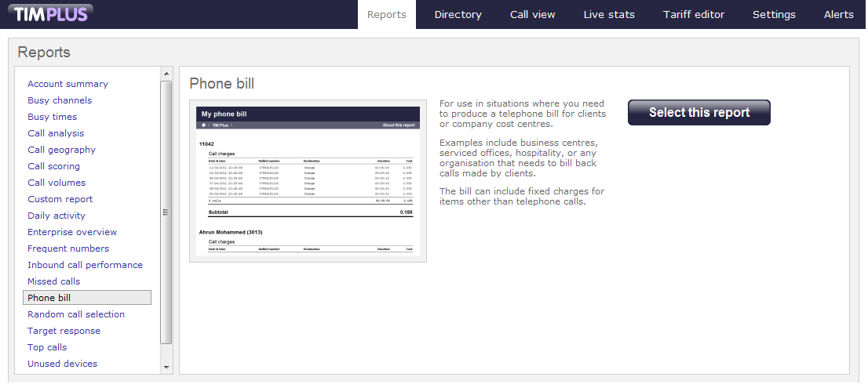Select the Custom report link
The height and width of the screenshot is (388, 868).
point(60,199)
